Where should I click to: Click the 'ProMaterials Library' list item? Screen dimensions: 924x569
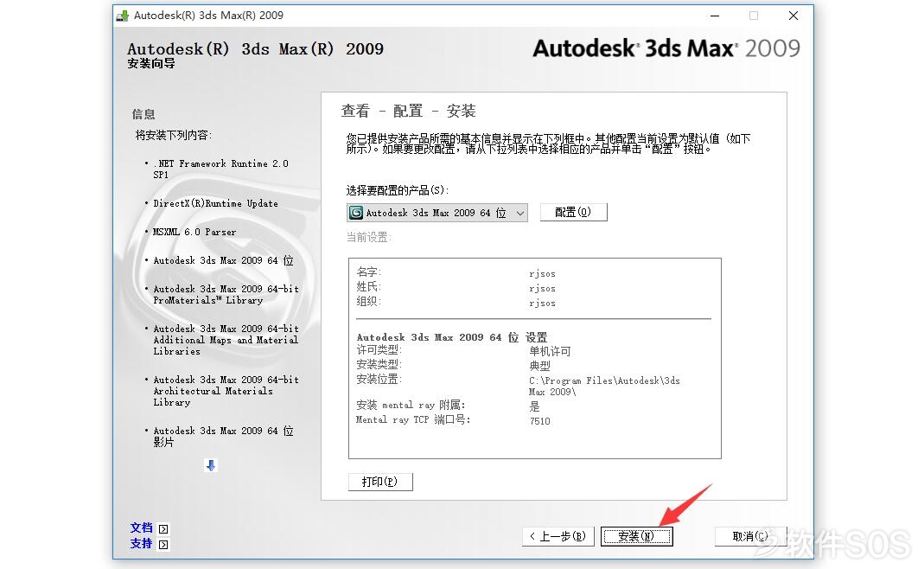pos(226,295)
